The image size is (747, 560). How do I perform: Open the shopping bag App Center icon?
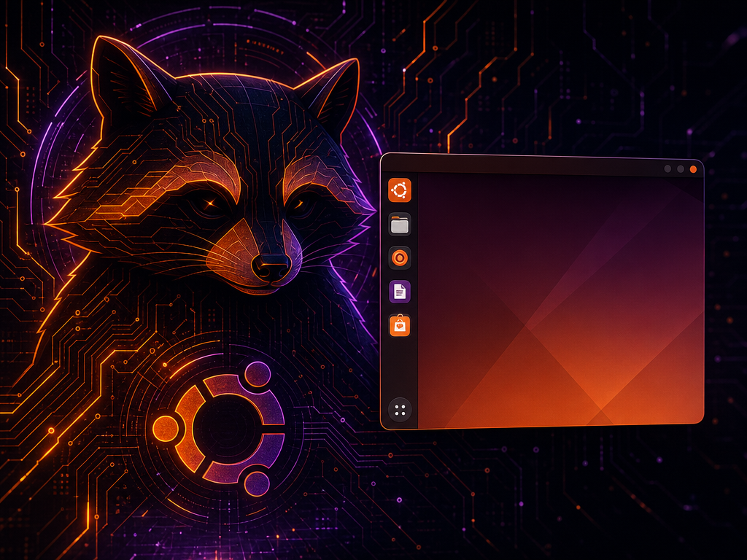click(399, 326)
